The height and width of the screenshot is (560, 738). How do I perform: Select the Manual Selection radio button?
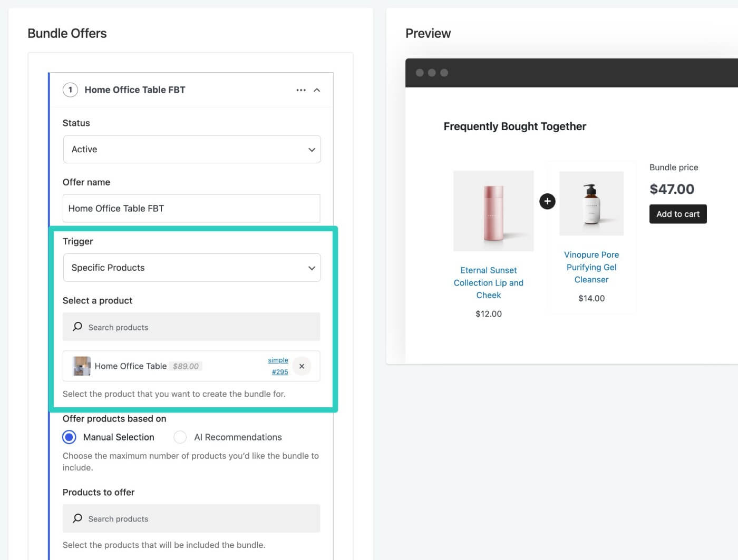(69, 437)
